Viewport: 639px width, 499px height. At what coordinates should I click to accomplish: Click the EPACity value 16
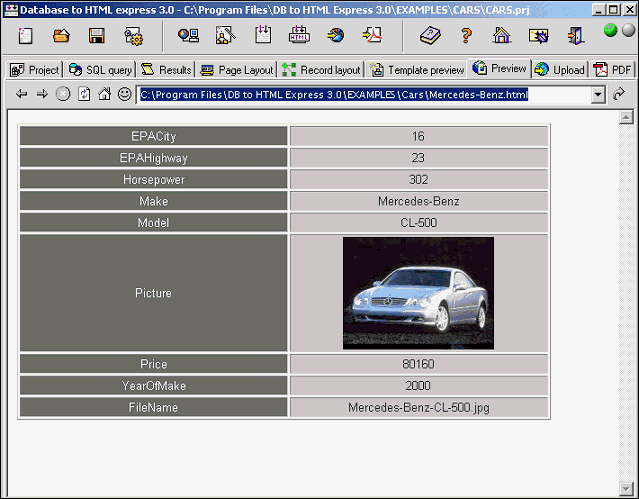pyautogui.click(x=419, y=136)
